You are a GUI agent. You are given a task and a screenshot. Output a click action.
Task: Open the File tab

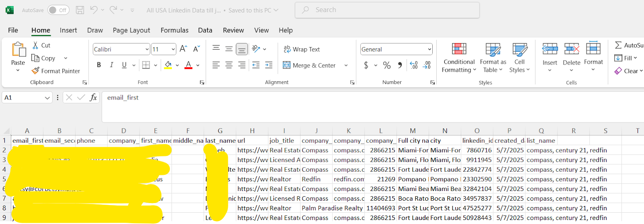[13, 30]
